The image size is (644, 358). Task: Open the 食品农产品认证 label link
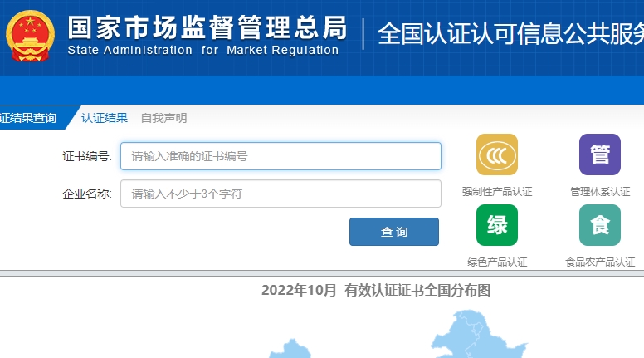599,262
